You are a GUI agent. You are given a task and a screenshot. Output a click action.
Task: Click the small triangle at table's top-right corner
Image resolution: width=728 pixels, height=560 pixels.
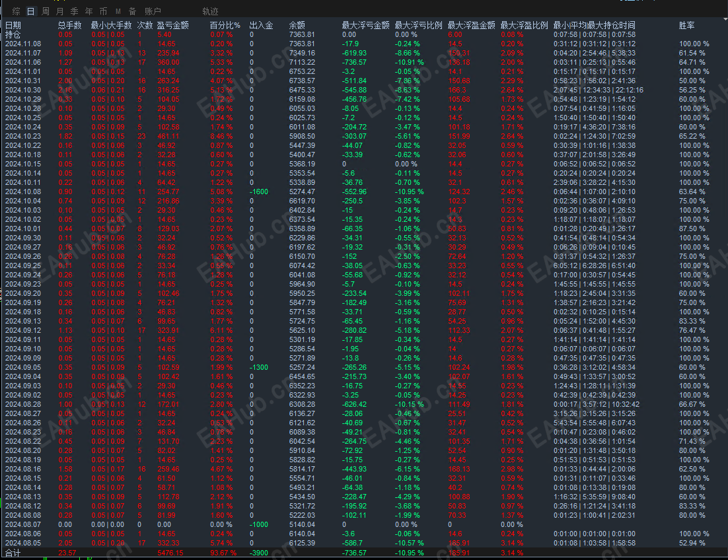click(x=725, y=20)
